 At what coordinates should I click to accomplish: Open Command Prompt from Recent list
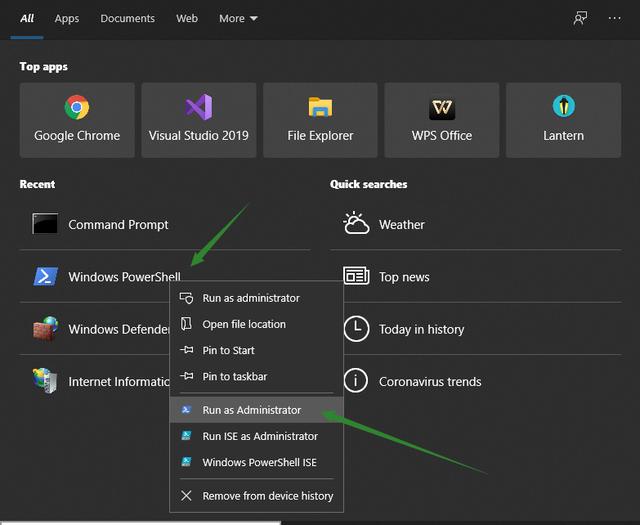[165, 224]
